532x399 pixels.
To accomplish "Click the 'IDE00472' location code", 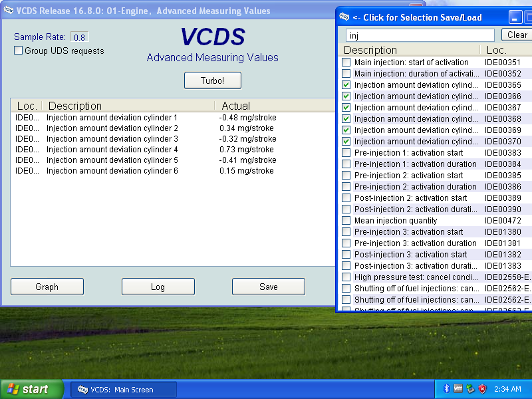I will [503, 221].
